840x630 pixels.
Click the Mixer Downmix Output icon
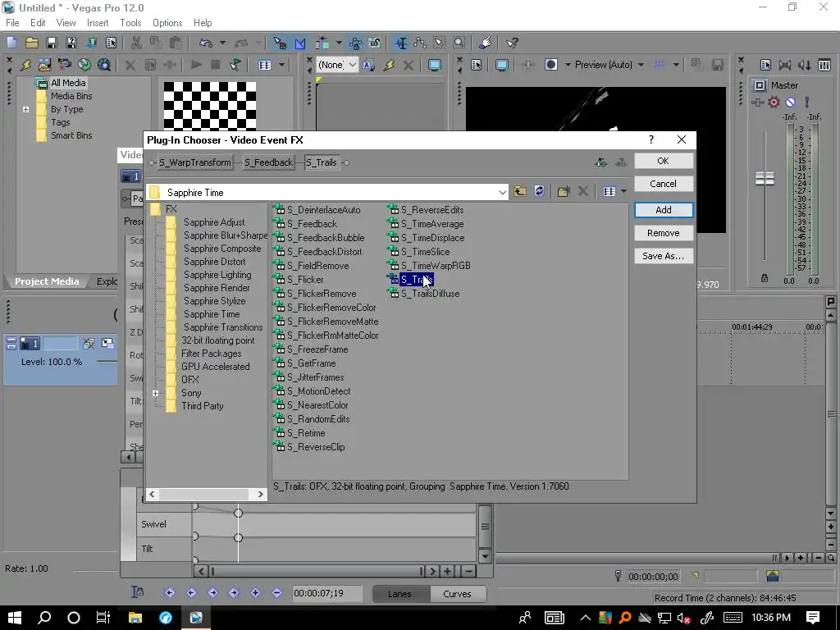785,65
